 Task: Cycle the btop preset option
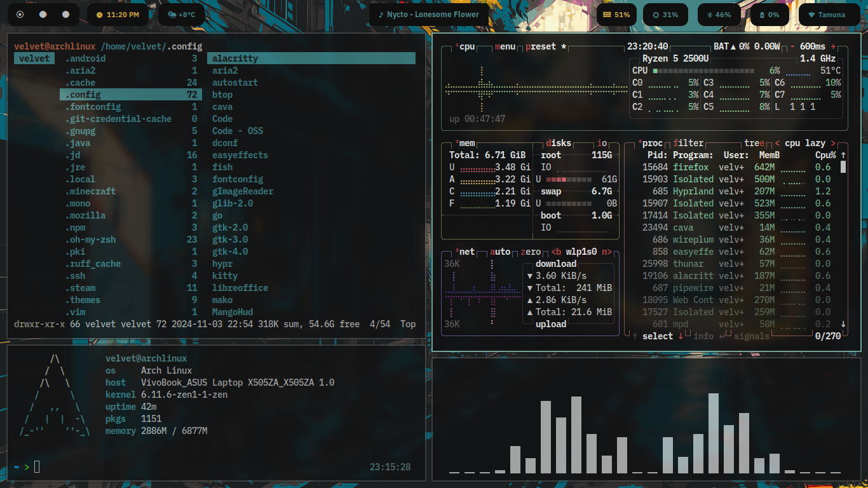coord(540,46)
